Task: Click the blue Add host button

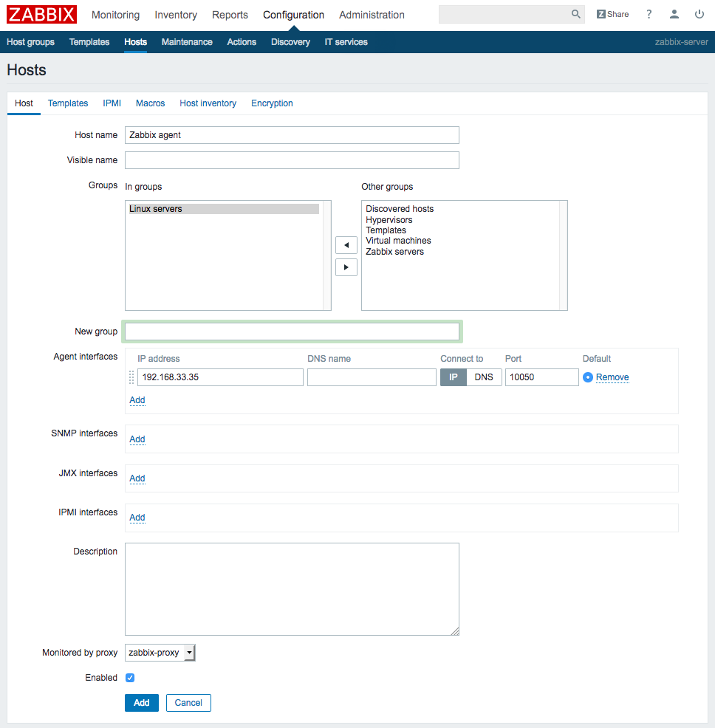Action: [142, 703]
